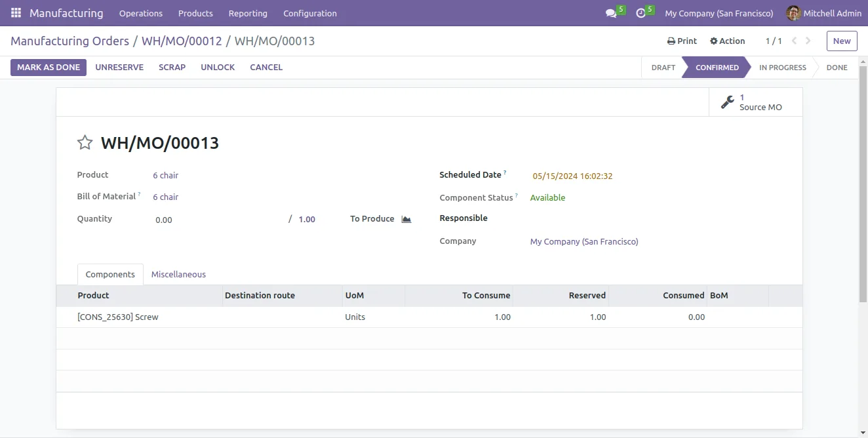This screenshot has height=438, width=868.
Task: Switch to the Miscellaneous tab
Action: pyautogui.click(x=178, y=275)
